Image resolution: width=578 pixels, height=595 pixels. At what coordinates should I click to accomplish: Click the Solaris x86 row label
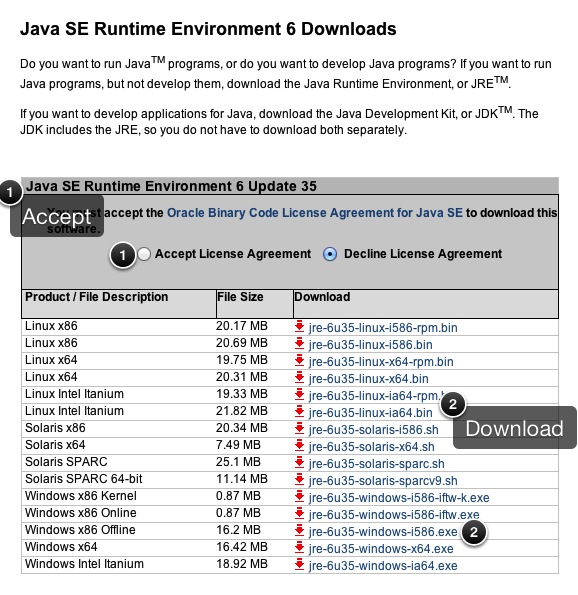tap(55, 428)
